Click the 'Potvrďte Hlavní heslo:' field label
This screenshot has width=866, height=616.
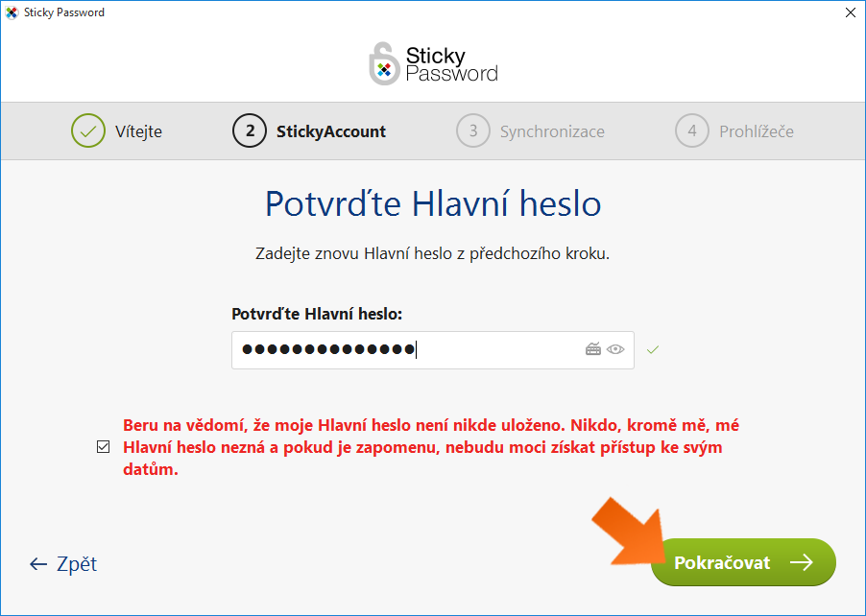317,314
